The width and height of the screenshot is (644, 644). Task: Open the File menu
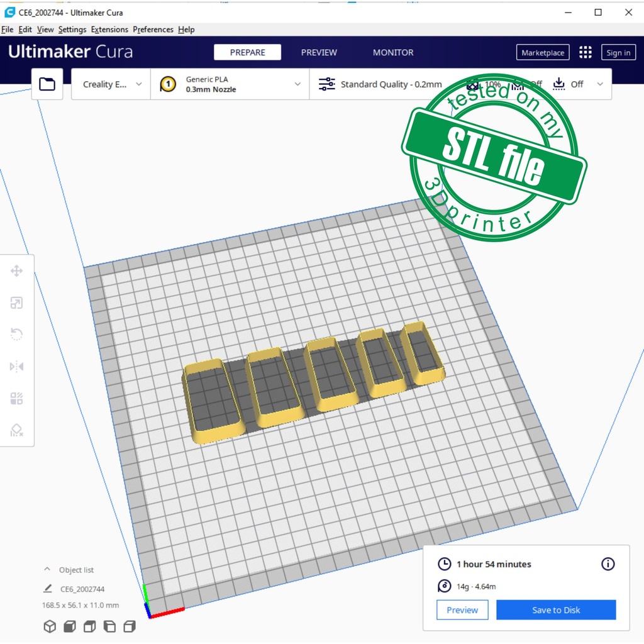(x=8, y=30)
